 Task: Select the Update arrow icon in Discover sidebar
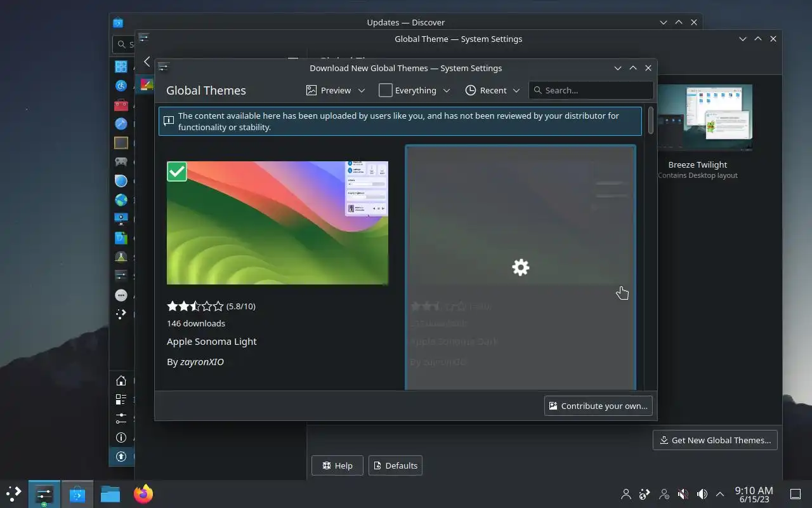[121, 457]
